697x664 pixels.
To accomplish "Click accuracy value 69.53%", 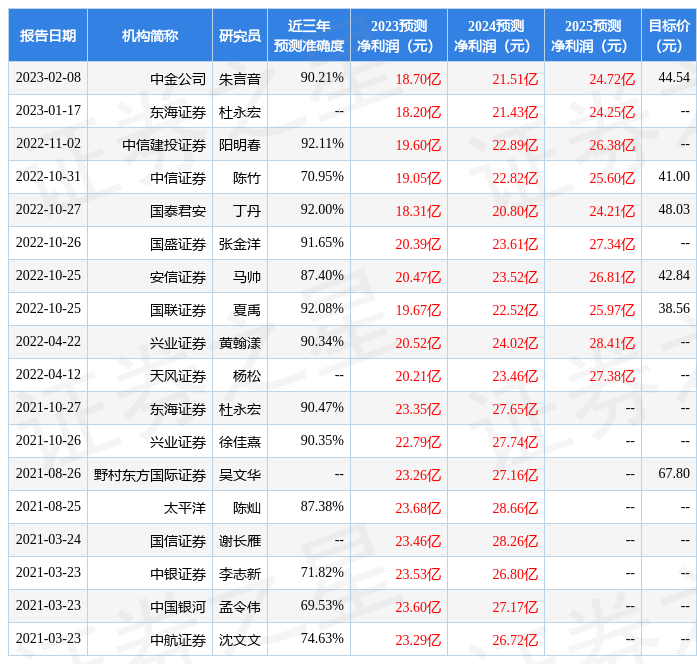I will 322,606.
